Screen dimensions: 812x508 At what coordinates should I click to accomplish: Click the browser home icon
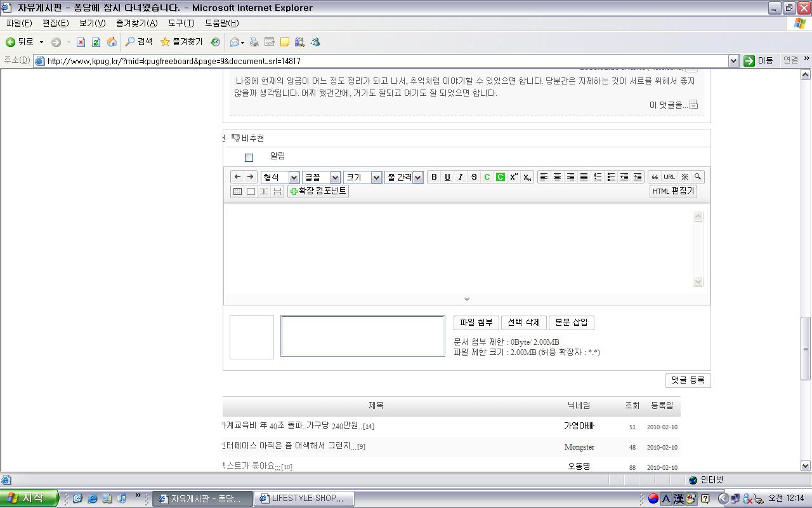coord(112,42)
